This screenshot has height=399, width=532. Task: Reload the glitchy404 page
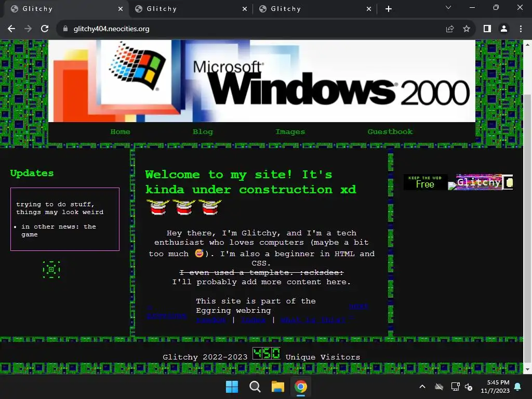coord(45,29)
